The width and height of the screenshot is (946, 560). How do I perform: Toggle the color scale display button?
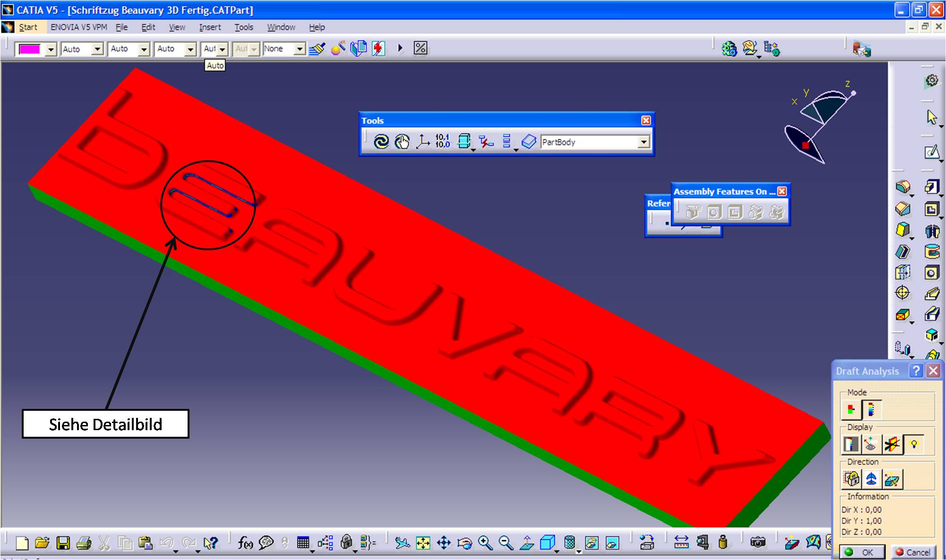(x=851, y=444)
